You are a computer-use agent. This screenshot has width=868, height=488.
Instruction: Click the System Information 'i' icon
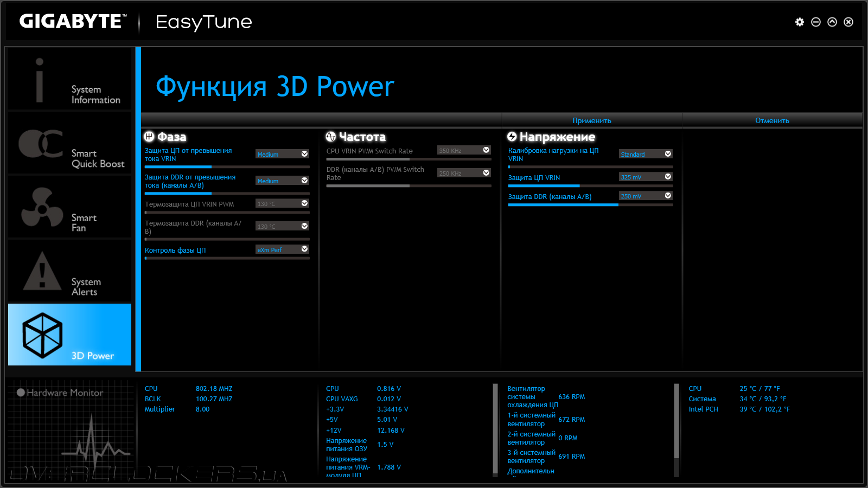(39, 80)
